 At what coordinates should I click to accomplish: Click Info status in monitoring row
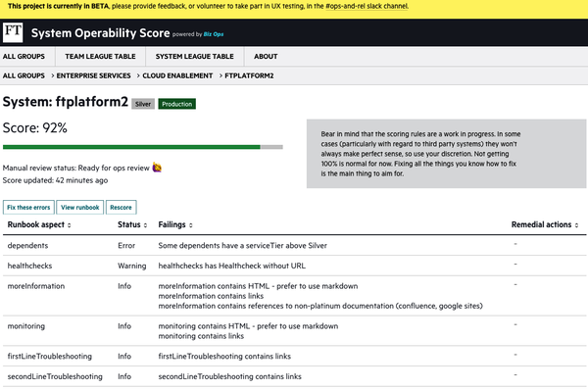click(124, 326)
